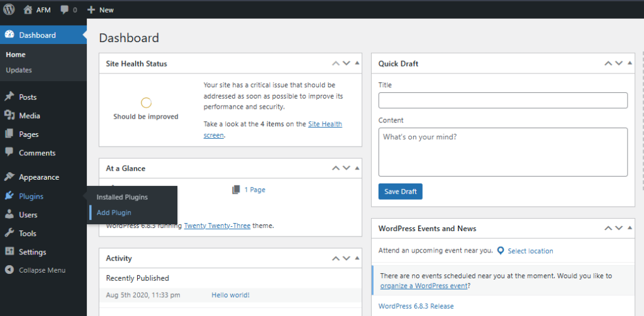This screenshot has height=316, width=644.
Task: Collapse the Site Health Status panel
Action: click(x=357, y=63)
